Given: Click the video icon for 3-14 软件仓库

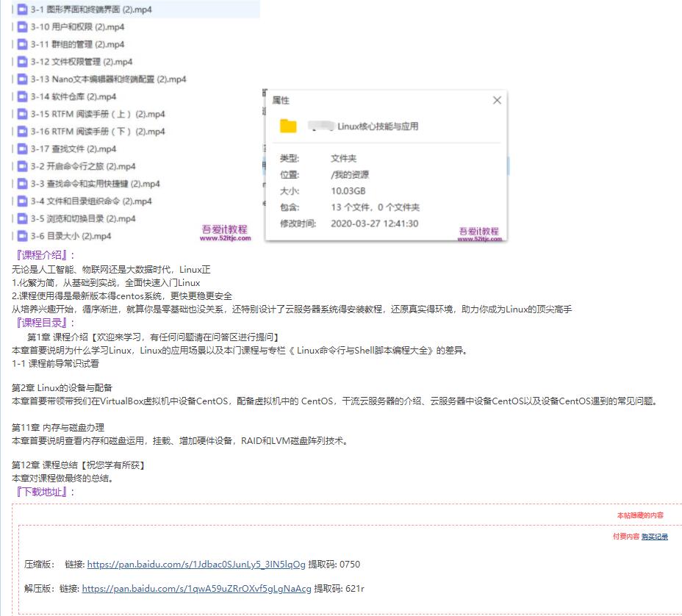Looking at the screenshot, I should [x=21, y=96].
